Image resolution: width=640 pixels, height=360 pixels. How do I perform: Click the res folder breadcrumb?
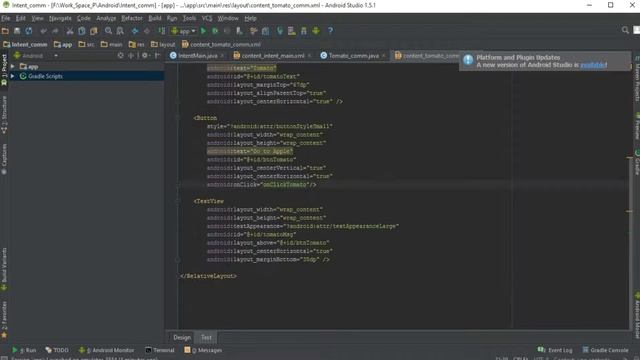coord(136,44)
